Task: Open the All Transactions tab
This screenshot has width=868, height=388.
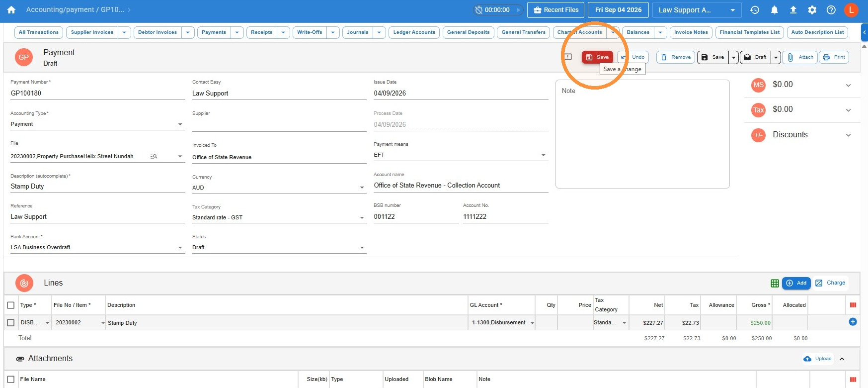Action: click(39, 32)
